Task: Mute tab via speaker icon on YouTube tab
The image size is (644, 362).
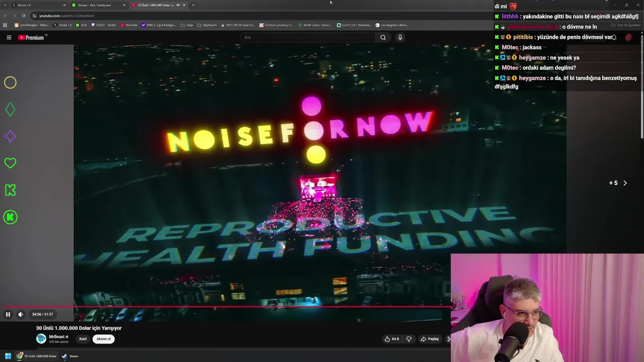Action: coord(178,5)
